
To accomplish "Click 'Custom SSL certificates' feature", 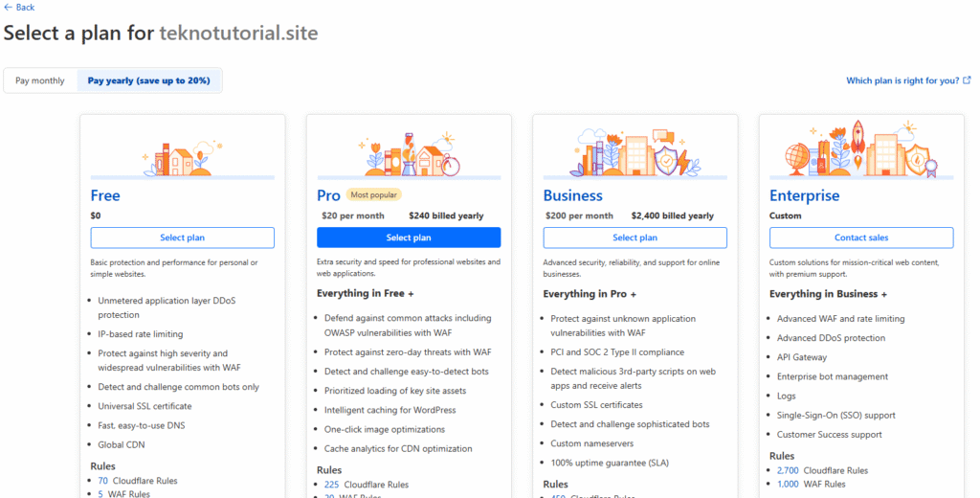I will click(596, 405).
